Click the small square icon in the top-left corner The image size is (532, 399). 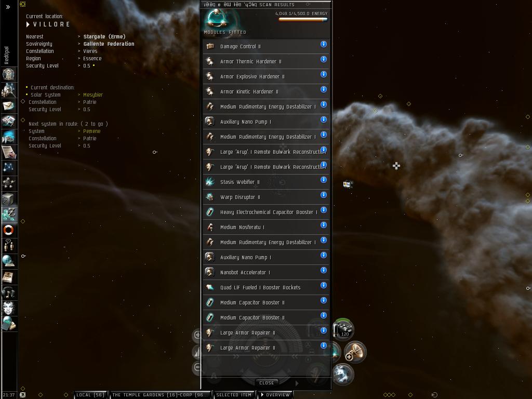click(x=23, y=4)
